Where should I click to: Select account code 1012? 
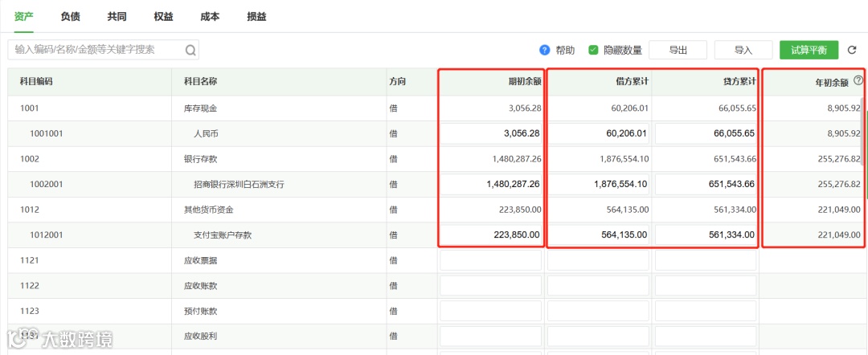pyautogui.click(x=30, y=210)
